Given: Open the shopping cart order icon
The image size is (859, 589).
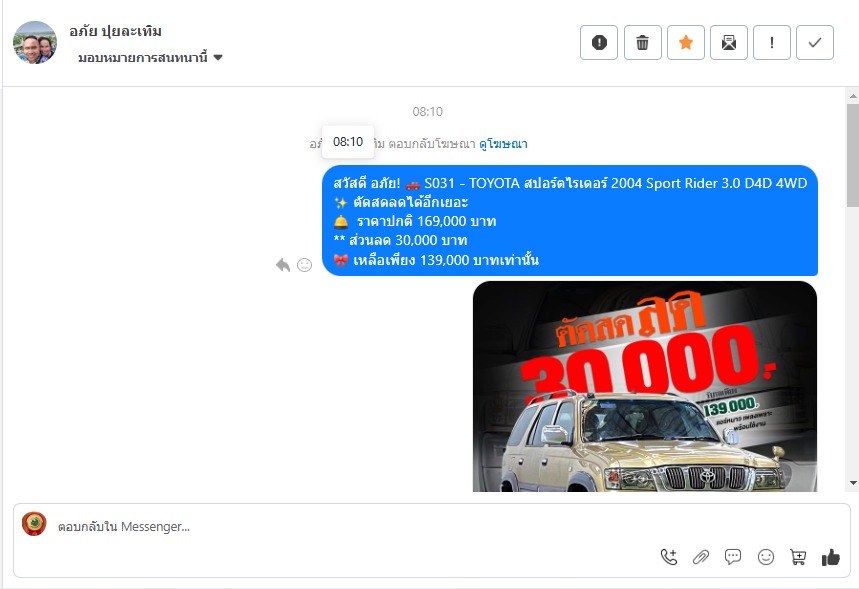Looking at the screenshot, I should coord(798,557).
